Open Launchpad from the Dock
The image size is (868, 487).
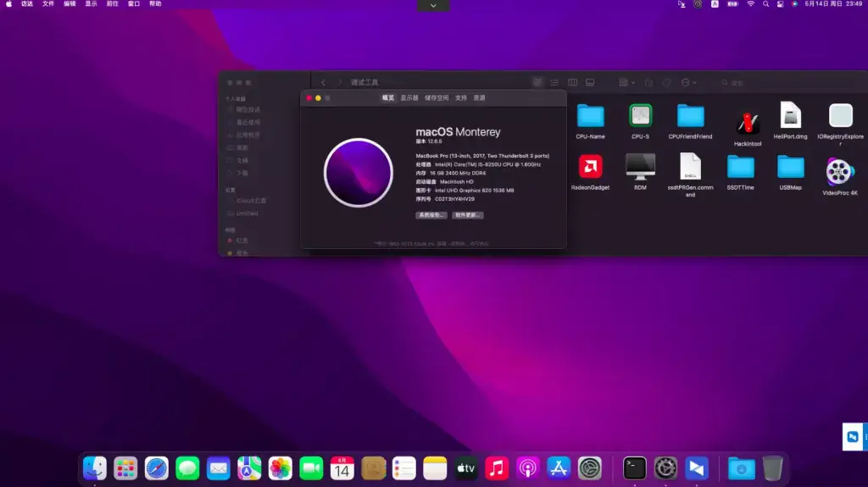[125, 468]
